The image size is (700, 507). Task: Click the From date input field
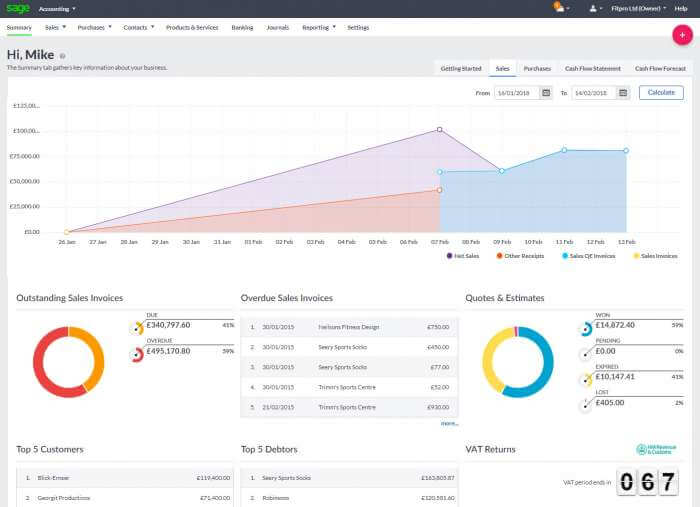click(x=517, y=93)
